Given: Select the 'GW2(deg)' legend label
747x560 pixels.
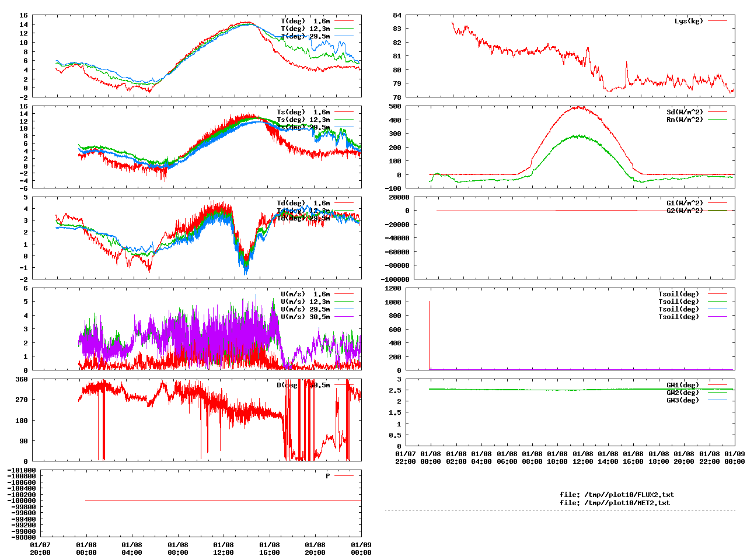Looking at the screenshot, I should coord(683,393).
